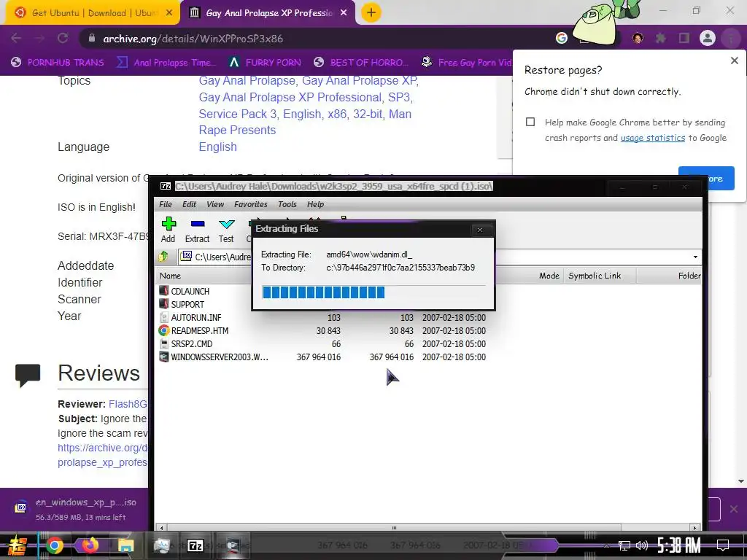This screenshot has width=747, height=560.
Task: Select the CDLAUNCH folder icon in 7-Zip list
Action: click(x=164, y=291)
